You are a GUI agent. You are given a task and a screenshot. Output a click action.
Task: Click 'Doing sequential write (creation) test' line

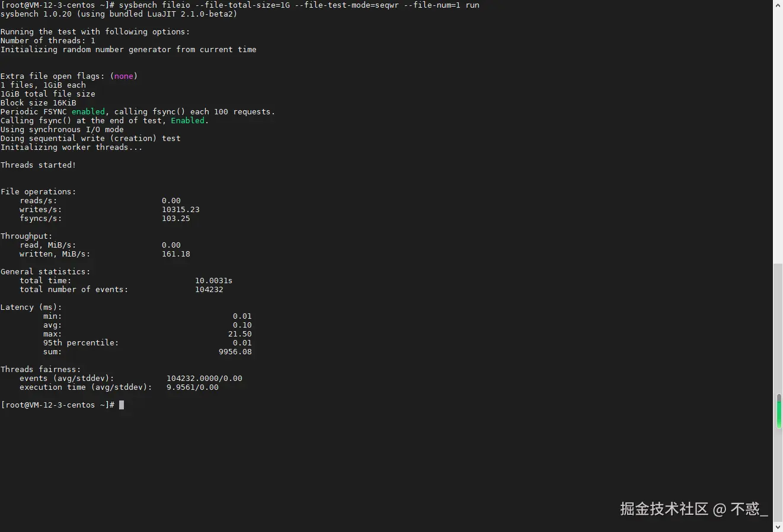(x=91, y=138)
